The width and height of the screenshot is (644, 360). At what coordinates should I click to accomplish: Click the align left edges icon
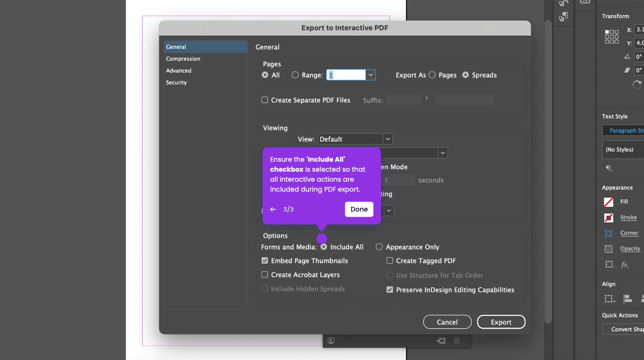pos(628,299)
